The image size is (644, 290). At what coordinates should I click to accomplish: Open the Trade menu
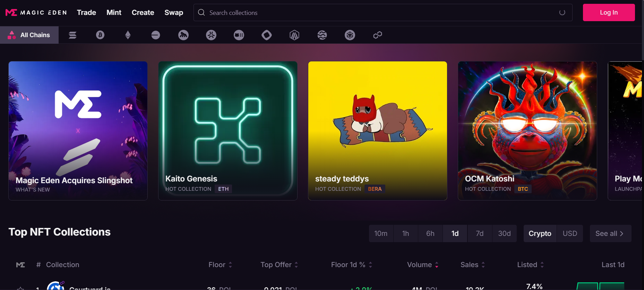pyautogui.click(x=86, y=12)
